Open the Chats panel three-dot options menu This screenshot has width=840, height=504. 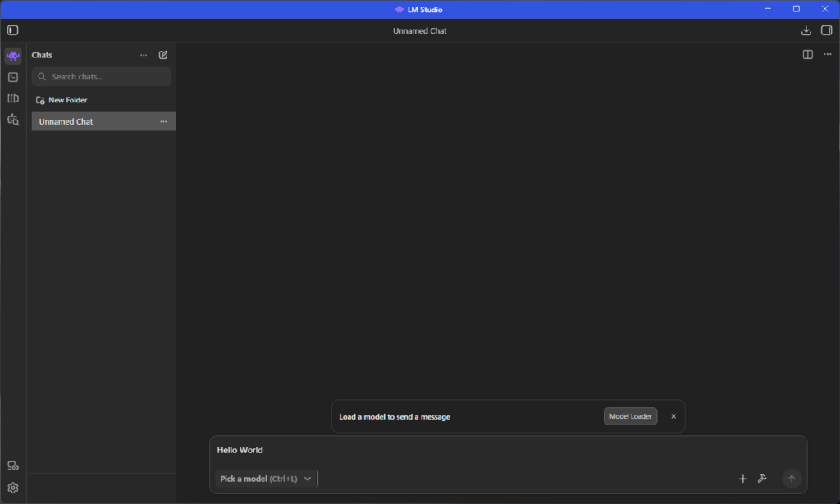pyautogui.click(x=144, y=55)
